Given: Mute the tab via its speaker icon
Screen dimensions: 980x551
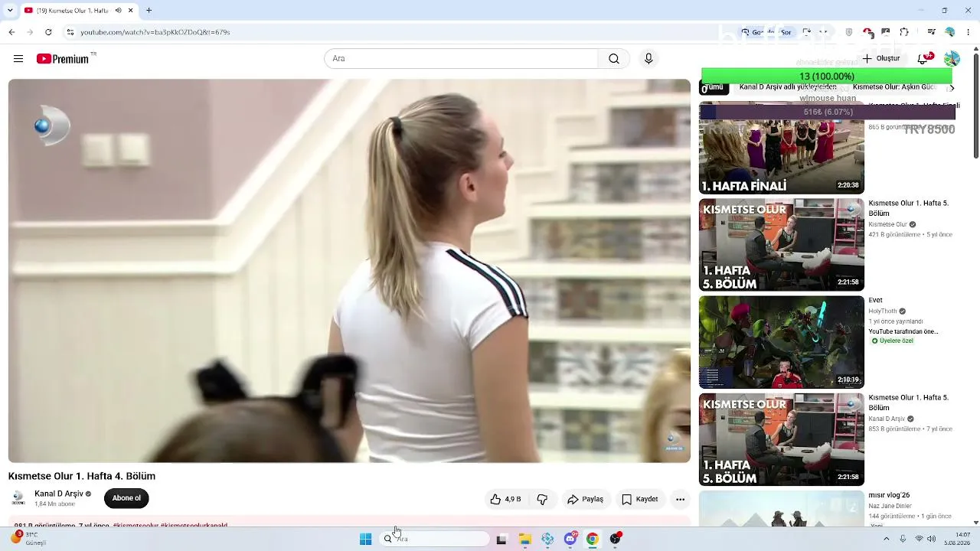Looking at the screenshot, I should [118, 11].
